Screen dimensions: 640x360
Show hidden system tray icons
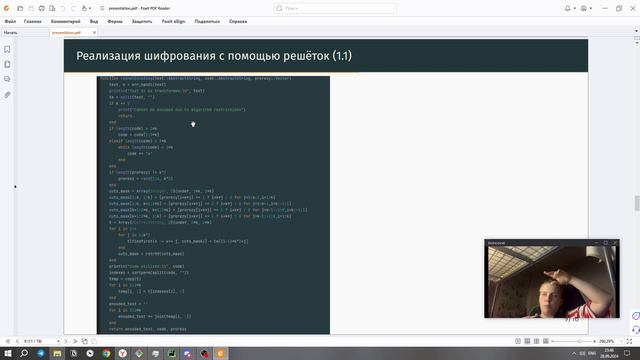coord(573,353)
